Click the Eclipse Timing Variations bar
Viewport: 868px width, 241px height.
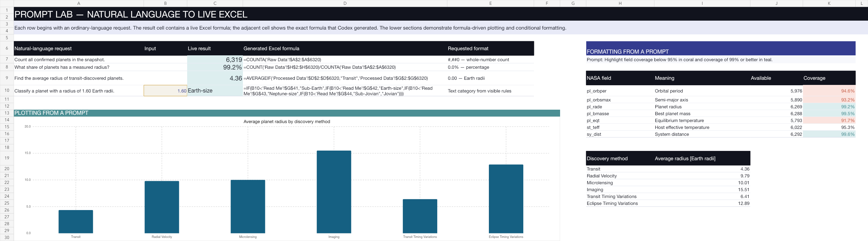[x=506, y=199]
